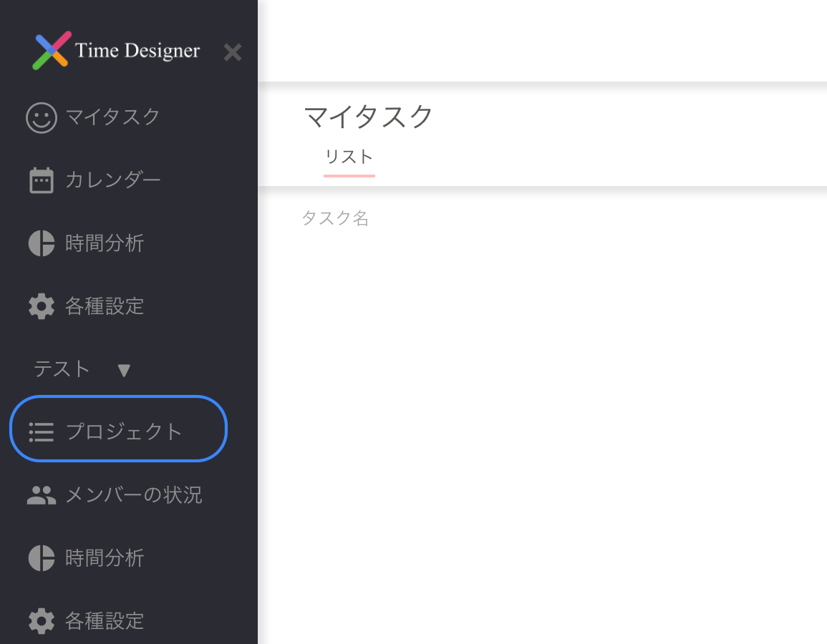This screenshot has width=827, height=644.
Task: Open the カレンダー calendar icon
Action: point(42,180)
